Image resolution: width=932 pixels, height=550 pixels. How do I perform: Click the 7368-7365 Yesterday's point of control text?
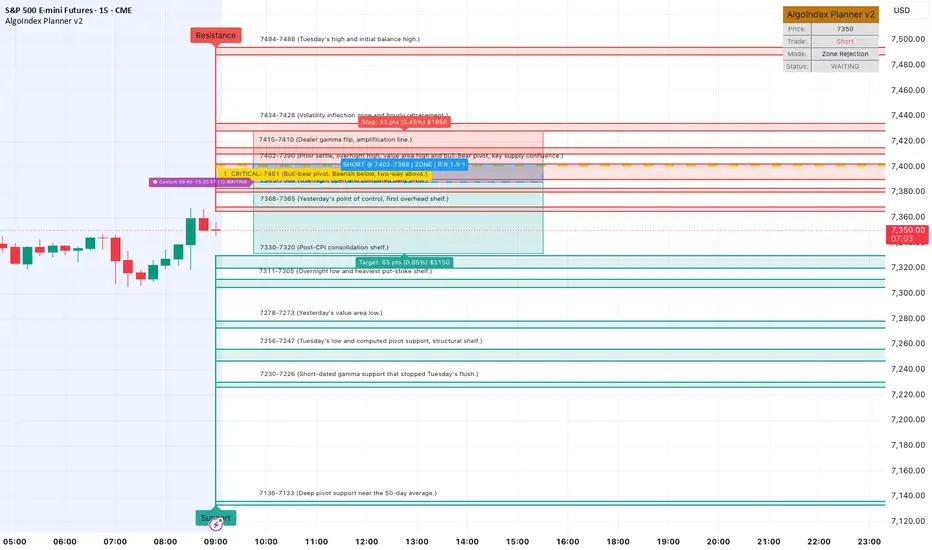click(354, 199)
